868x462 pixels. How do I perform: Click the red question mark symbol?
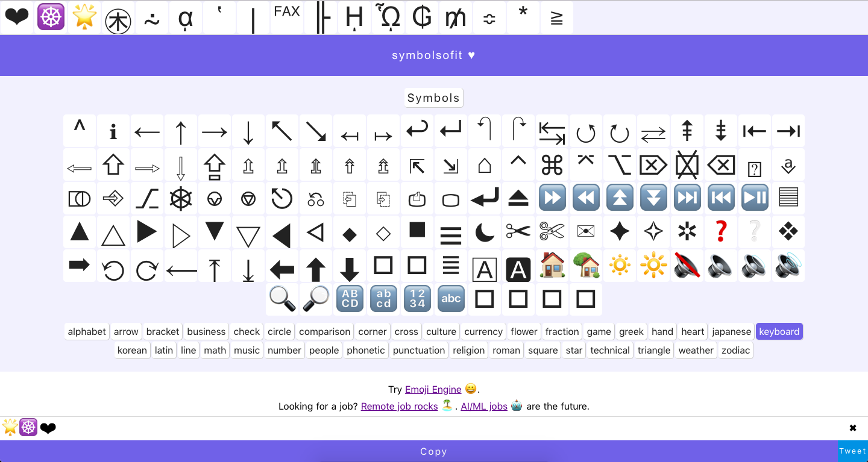point(721,231)
